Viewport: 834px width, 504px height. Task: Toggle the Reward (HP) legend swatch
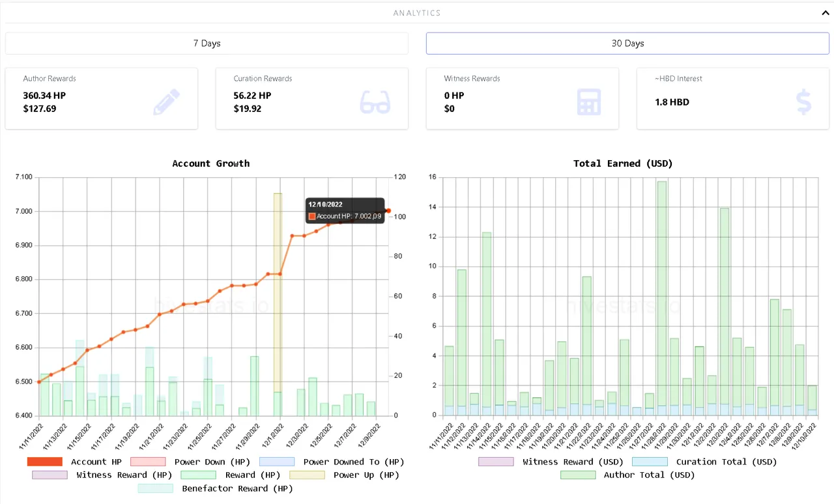pos(199,475)
